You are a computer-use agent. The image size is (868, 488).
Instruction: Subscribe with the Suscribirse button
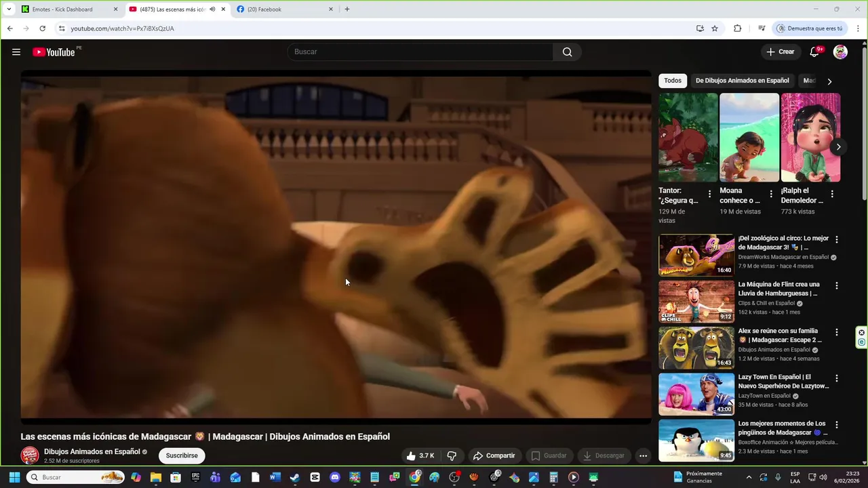182,455
